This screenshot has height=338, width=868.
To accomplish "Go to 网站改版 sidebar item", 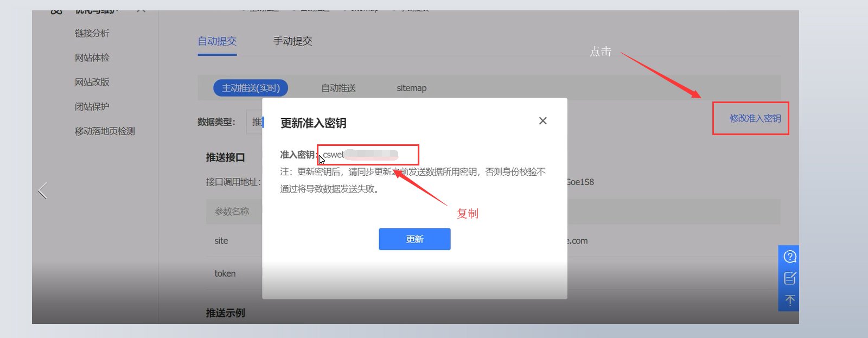I will pos(92,82).
